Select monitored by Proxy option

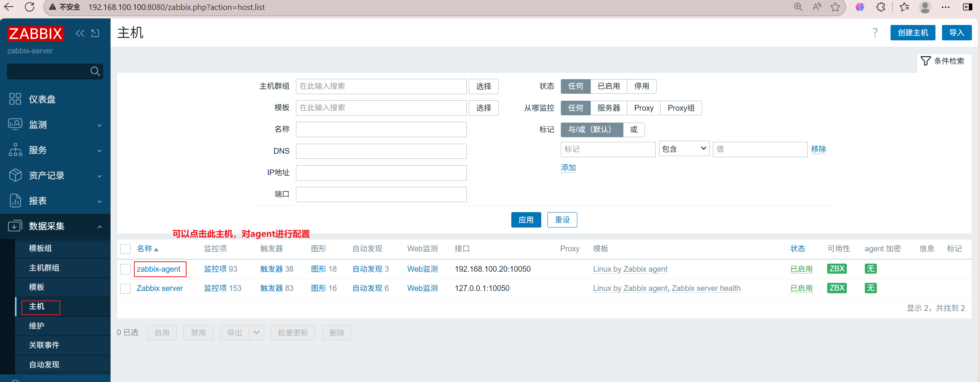click(644, 108)
